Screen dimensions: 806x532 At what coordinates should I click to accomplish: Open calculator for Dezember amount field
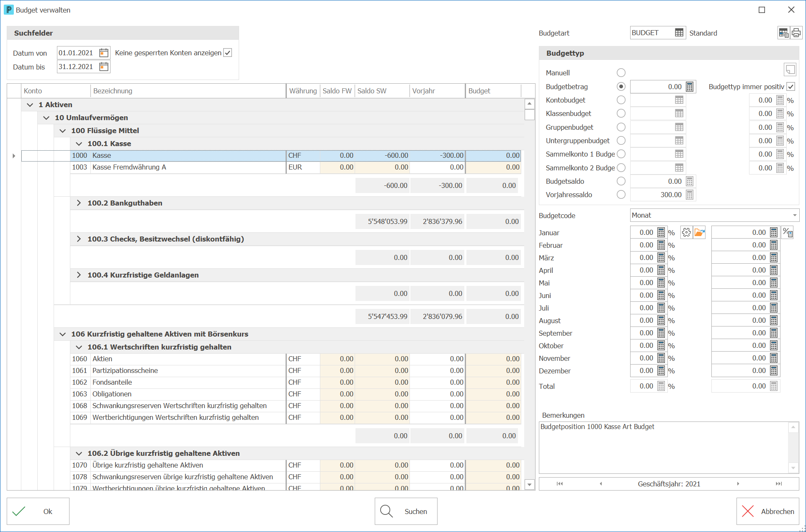point(774,370)
